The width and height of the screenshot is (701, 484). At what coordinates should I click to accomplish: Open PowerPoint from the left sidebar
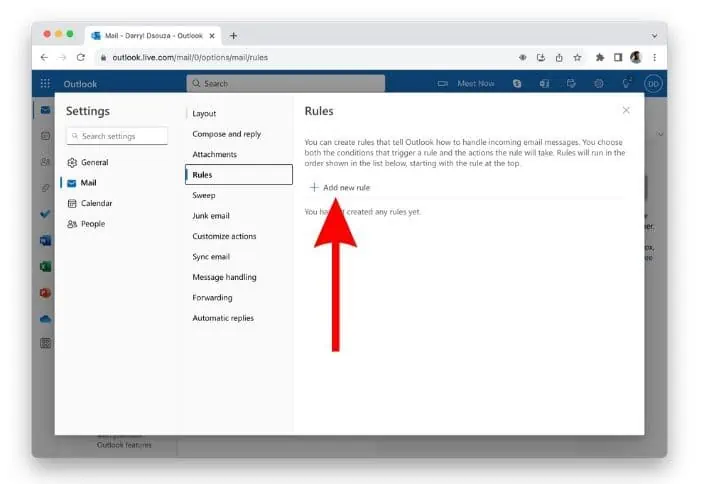tap(45, 292)
